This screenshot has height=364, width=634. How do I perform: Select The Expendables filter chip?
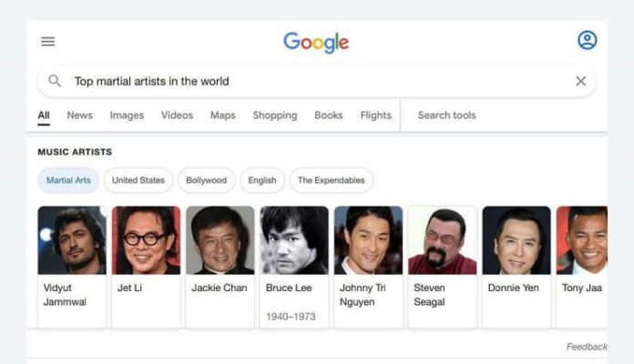tap(332, 180)
